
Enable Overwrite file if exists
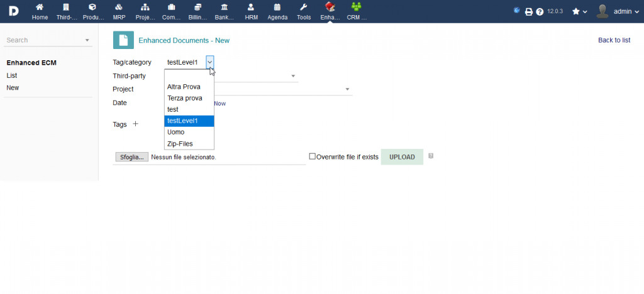[312, 156]
